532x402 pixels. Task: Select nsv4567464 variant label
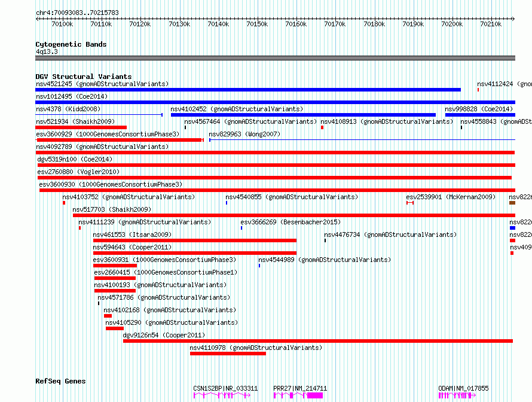tap(250, 121)
